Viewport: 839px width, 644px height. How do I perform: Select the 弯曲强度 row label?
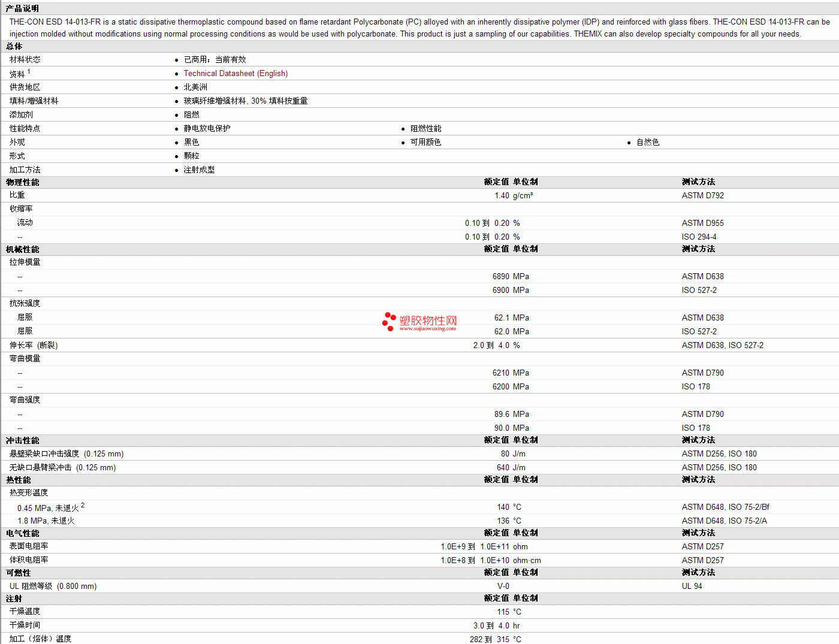[x=25, y=400]
